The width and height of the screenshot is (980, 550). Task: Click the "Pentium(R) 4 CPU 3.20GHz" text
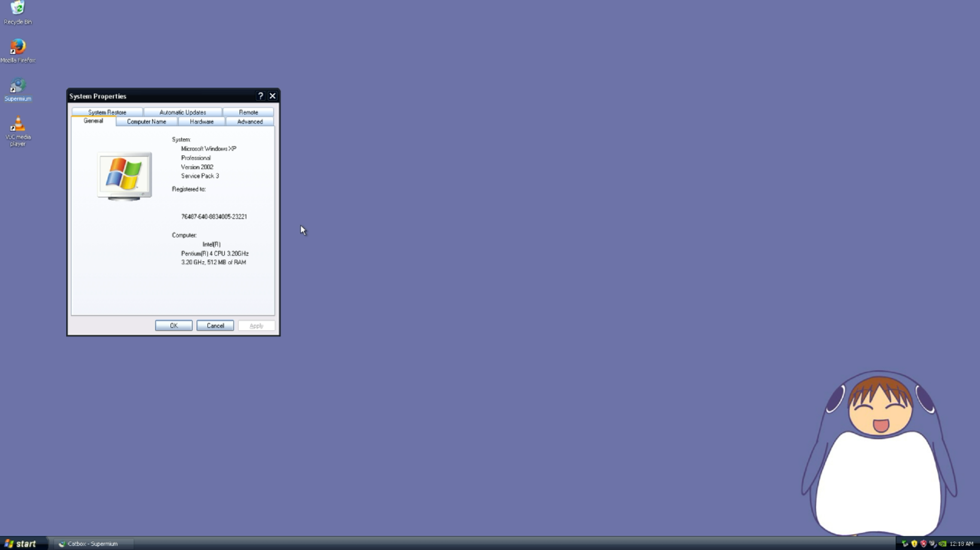coord(215,253)
